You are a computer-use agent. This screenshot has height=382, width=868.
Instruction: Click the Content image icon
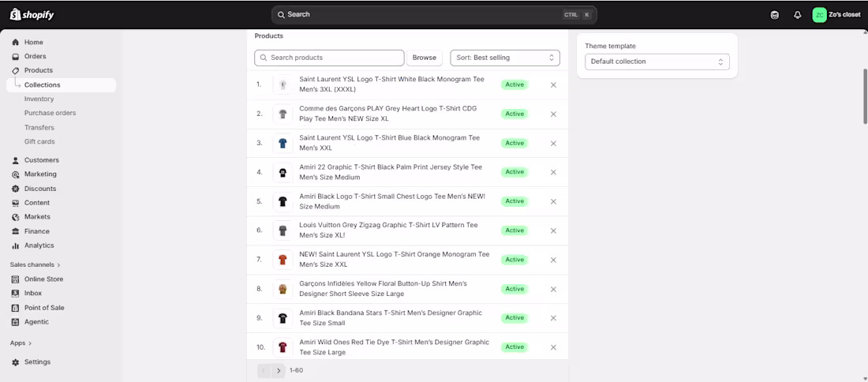(16, 203)
